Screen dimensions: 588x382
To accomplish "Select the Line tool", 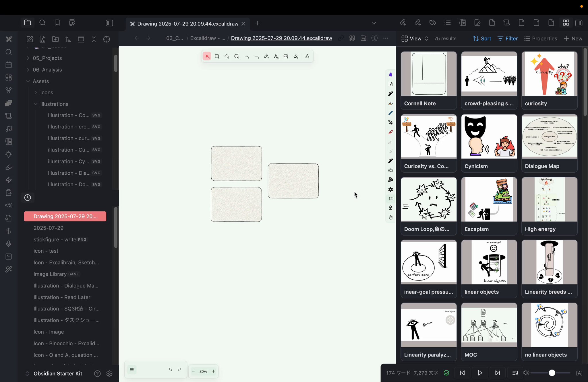I will tap(256, 56).
